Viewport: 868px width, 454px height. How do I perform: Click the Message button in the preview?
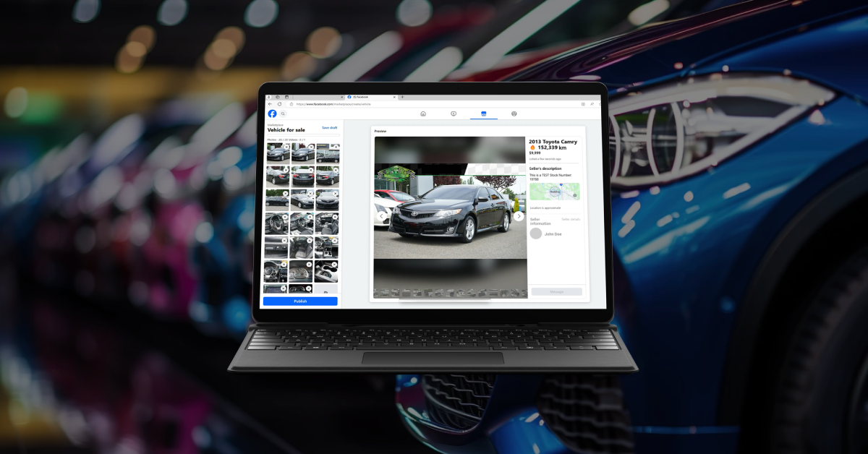point(556,291)
